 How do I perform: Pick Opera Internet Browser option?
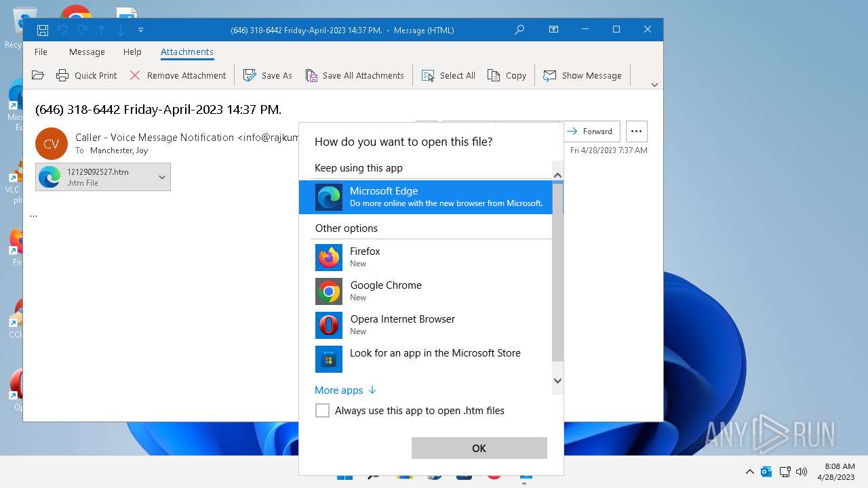coord(426,325)
